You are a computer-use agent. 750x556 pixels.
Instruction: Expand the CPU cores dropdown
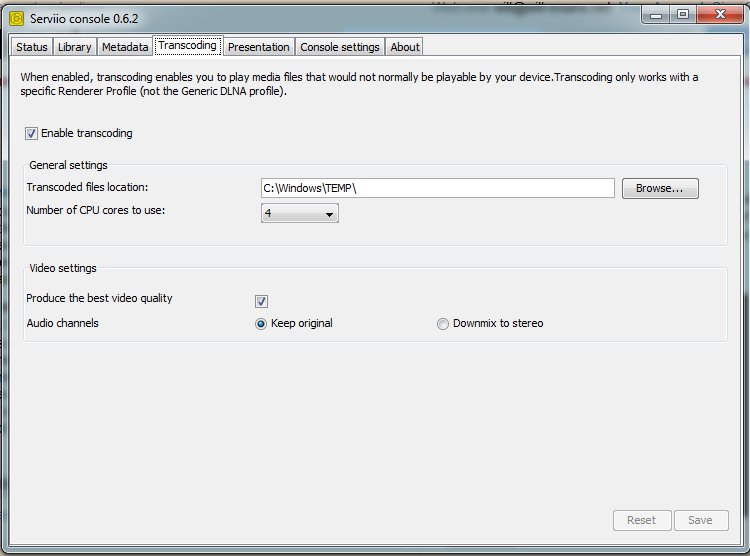click(x=299, y=213)
